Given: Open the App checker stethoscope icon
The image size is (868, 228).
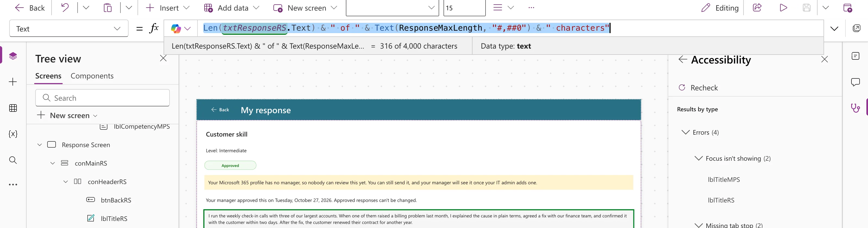Looking at the screenshot, I should point(855,108).
